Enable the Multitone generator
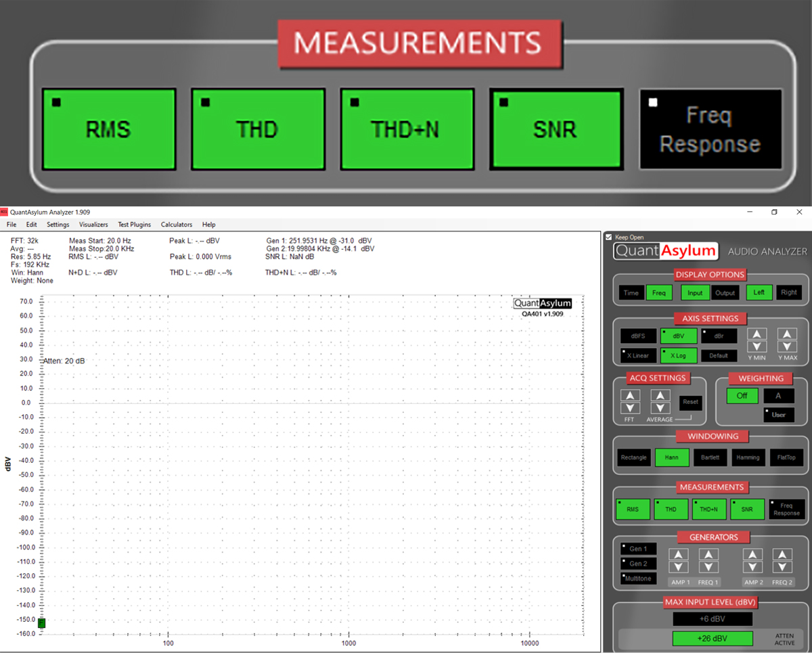 pos(638,579)
